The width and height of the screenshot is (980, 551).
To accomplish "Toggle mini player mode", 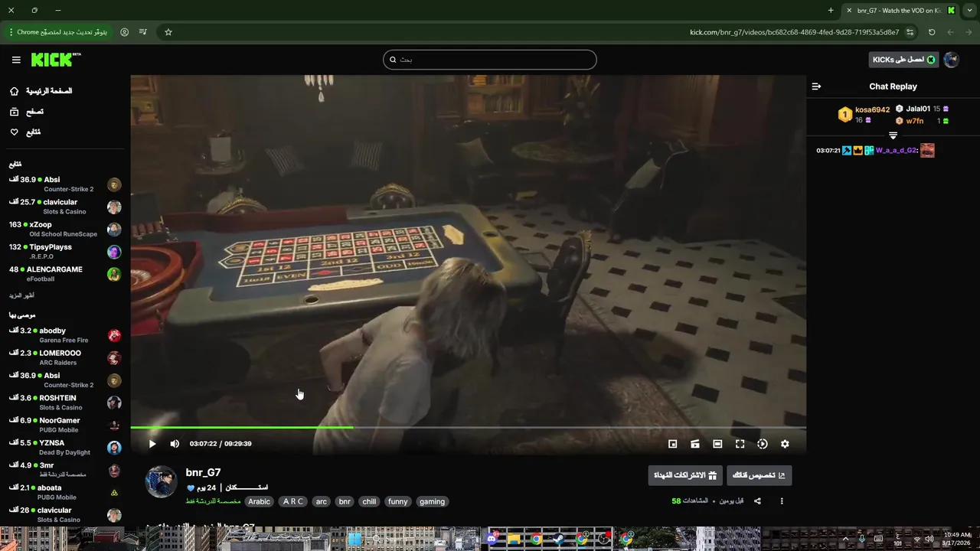I will click(x=673, y=444).
